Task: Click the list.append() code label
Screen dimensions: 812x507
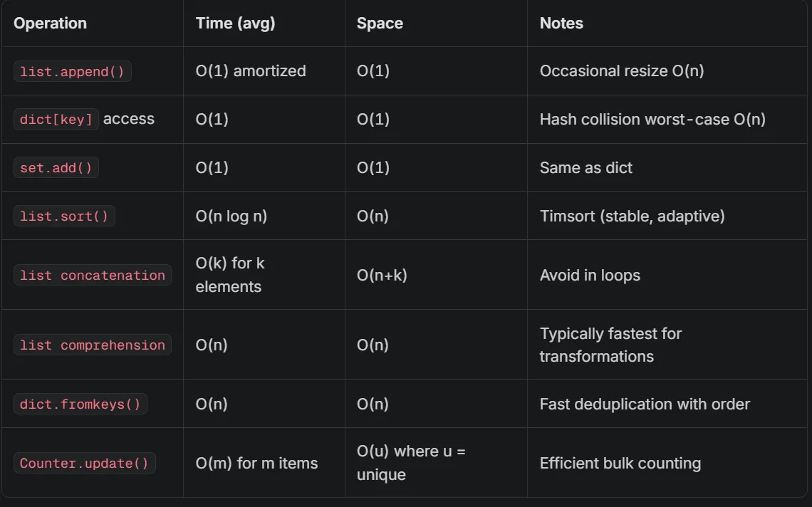Action: coord(72,71)
